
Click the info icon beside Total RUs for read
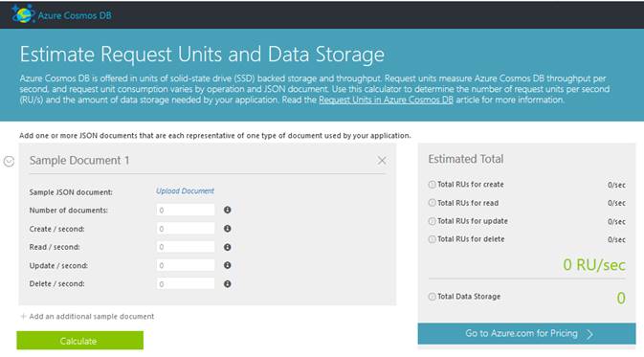[432, 203]
